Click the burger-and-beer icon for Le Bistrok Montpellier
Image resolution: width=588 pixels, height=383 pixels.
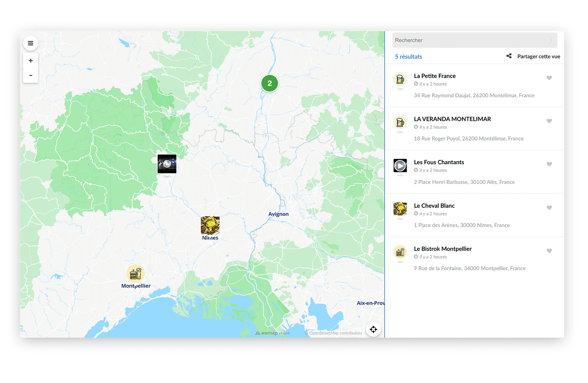[x=400, y=252]
